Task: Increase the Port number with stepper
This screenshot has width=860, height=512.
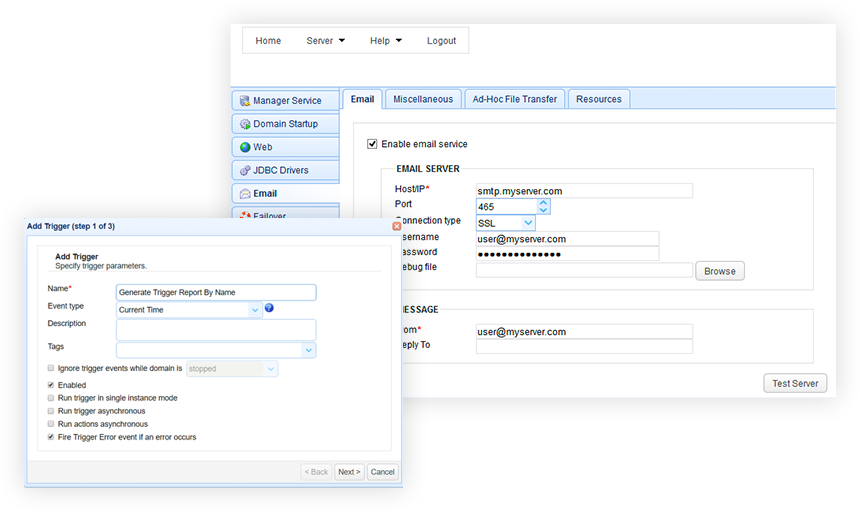Action: click(543, 202)
